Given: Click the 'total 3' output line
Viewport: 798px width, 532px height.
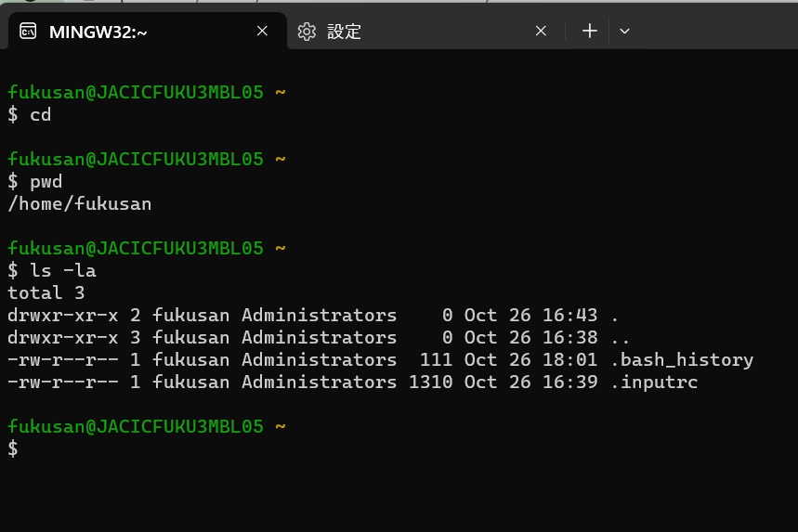Looking at the screenshot, I should (46, 292).
